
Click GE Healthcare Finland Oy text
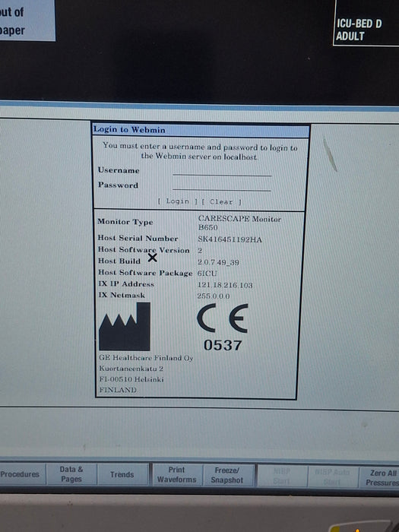tap(146, 358)
